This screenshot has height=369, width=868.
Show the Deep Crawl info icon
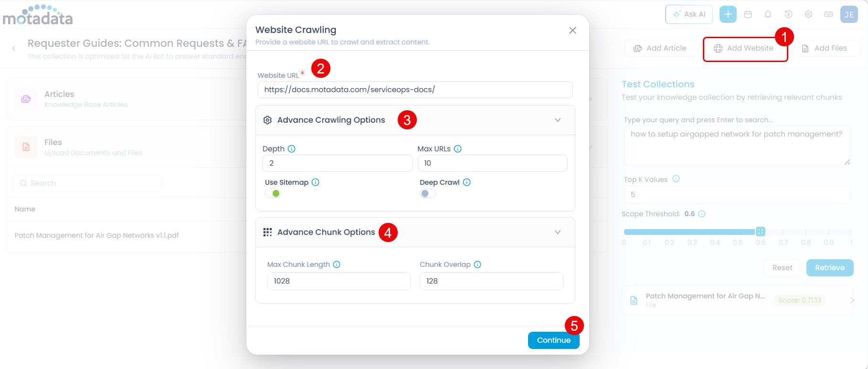pyautogui.click(x=467, y=182)
